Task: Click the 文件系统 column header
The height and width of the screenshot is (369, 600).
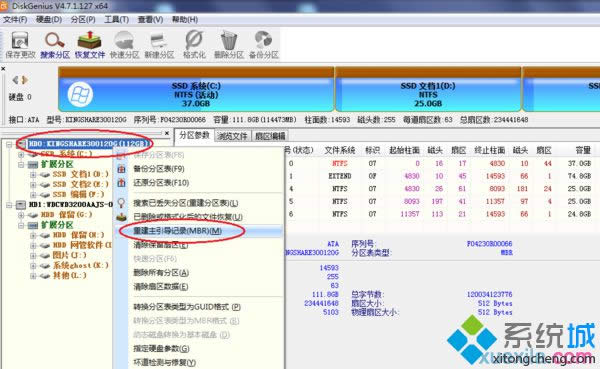Action: tap(340, 150)
